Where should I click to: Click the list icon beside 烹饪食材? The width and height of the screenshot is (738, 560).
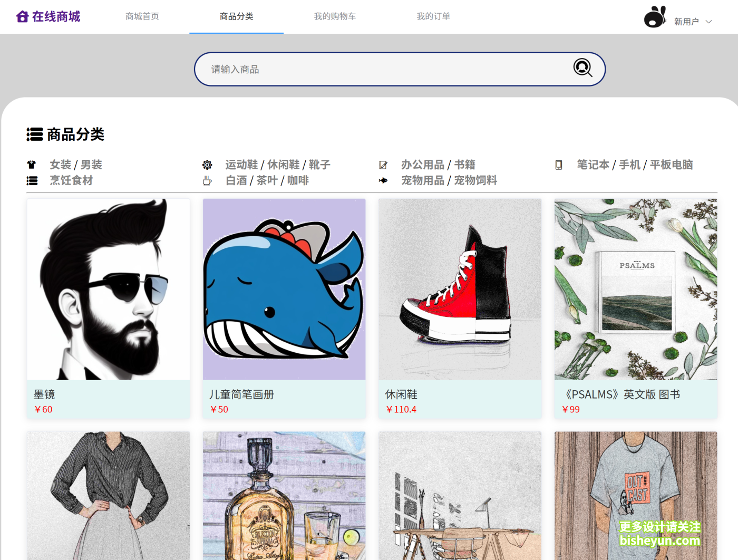[32, 181]
